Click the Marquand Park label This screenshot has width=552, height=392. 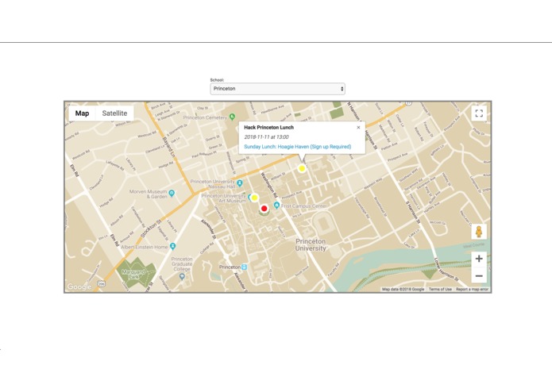[133, 275]
